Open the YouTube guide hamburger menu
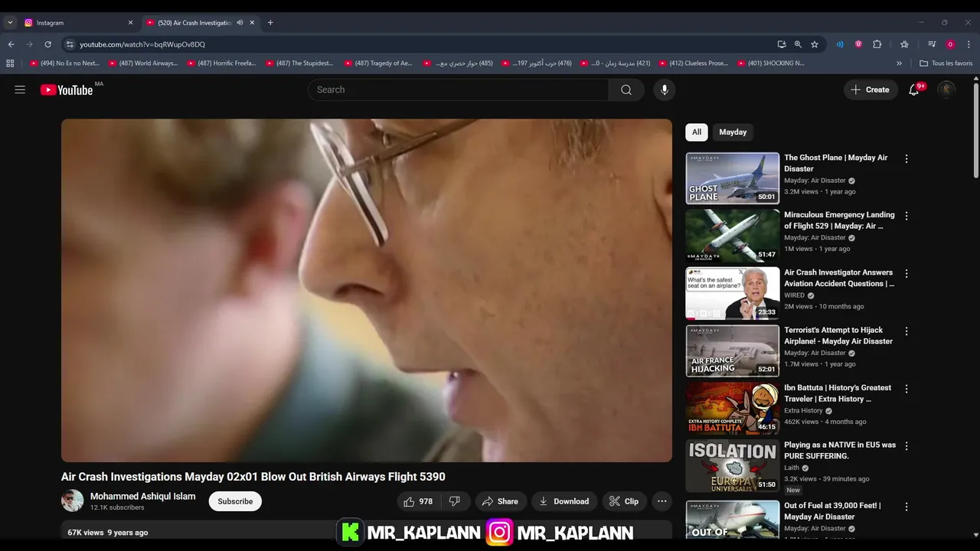This screenshot has width=980, height=551. (x=20, y=90)
